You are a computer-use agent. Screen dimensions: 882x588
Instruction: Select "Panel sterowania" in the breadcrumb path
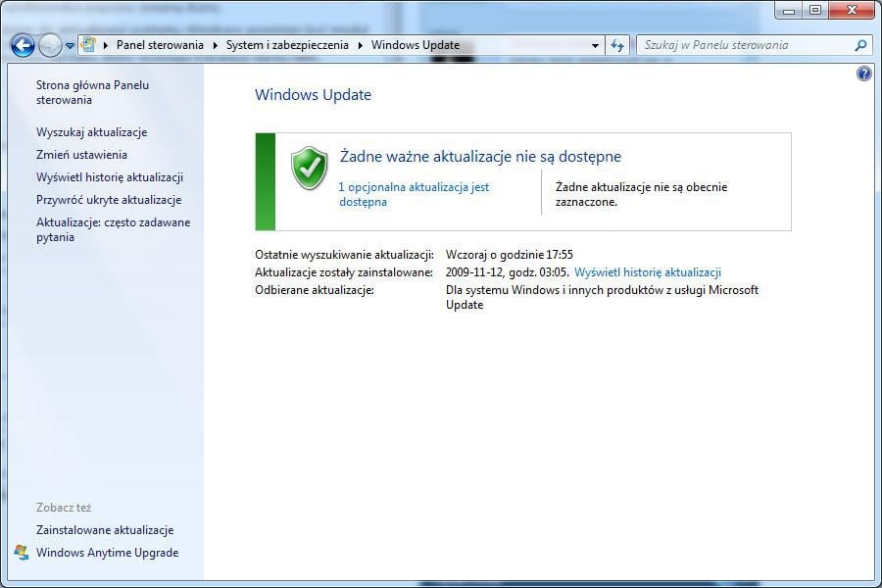[160, 45]
